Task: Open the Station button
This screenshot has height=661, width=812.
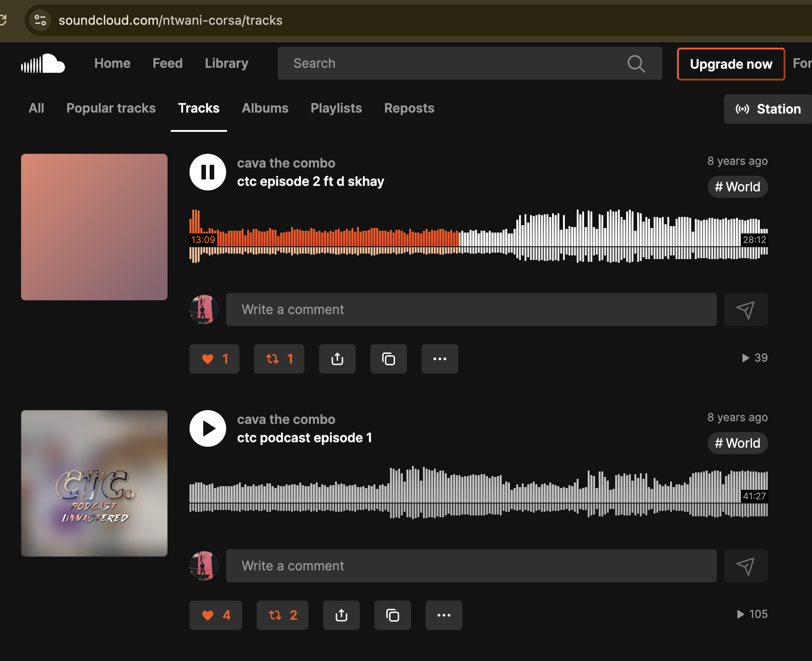Action: [768, 109]
